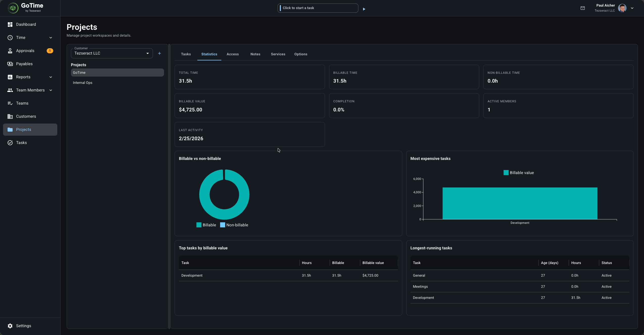Switch to the Options tab
This screenshot has height=335, width=644.
point(301,54)
